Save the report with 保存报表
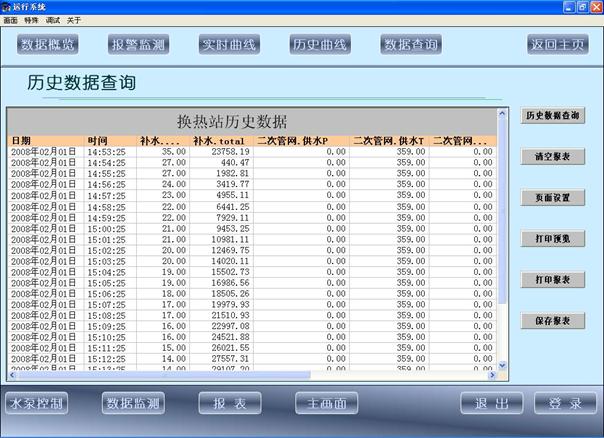Image resolution: width=604 pixels, height=438 pixels. click(553, 321)
